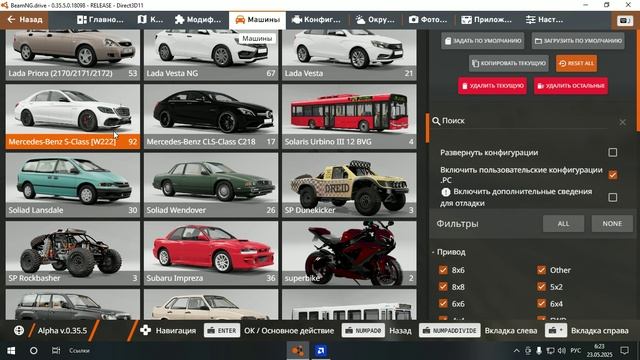640x360 pixels.
Task: Open the Окружение tab
Action: [375, 20]
